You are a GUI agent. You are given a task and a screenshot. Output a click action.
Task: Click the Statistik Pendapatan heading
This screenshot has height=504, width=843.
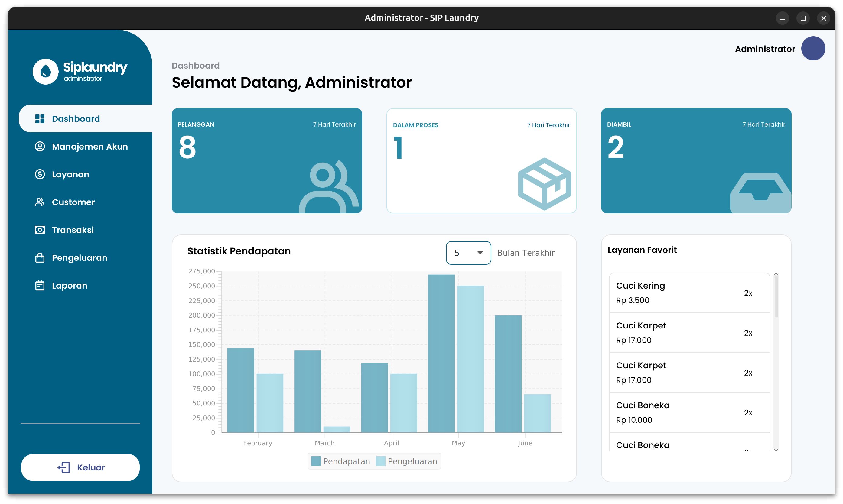[x=239, y=251]
